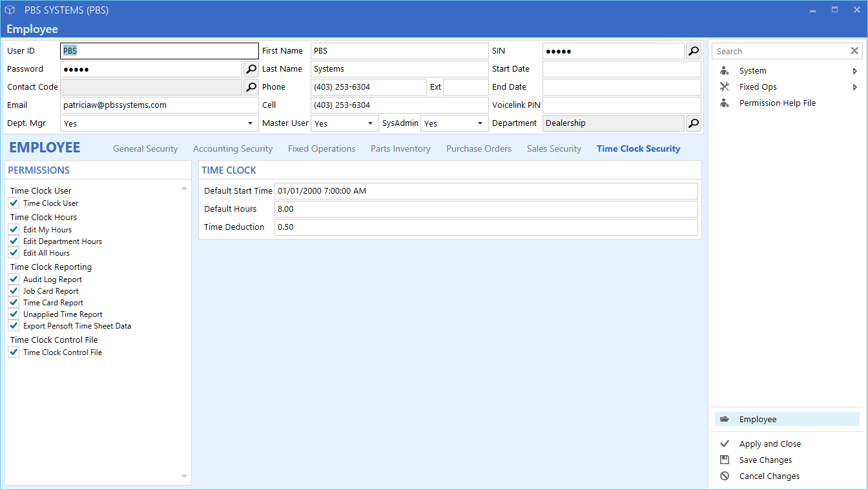The image size is (868, 490).
Task: Open the SysAdmin dropdown
Action: (x=480, y=123)
